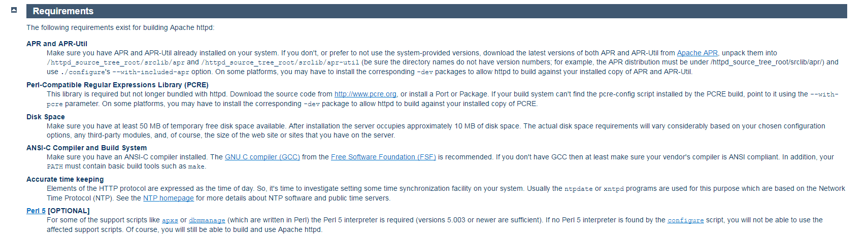The image size is (868, 234).
Task: Open the http://www.pcre.org link
Action: pyautogui.click(x=365, y=94)
